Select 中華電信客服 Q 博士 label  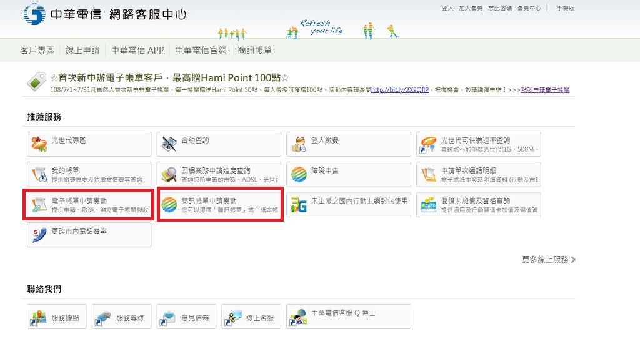point(343,313)
